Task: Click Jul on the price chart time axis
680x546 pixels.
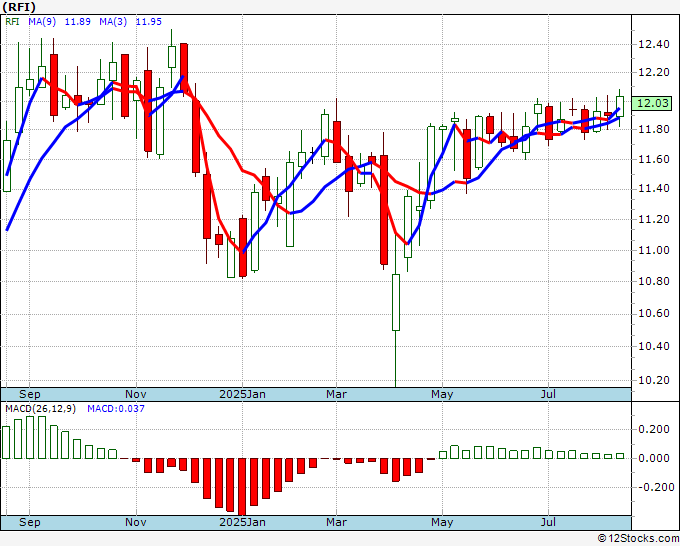Action: (549, 394)
